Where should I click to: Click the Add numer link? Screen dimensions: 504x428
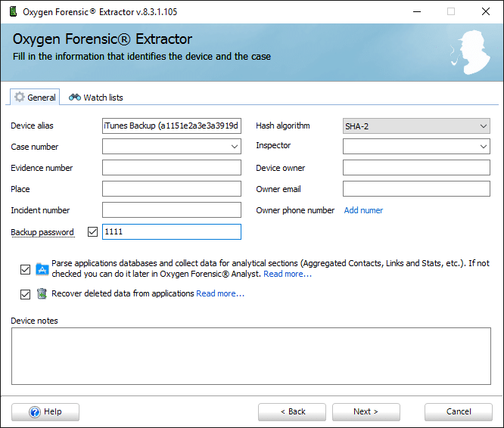pos(363,210)
